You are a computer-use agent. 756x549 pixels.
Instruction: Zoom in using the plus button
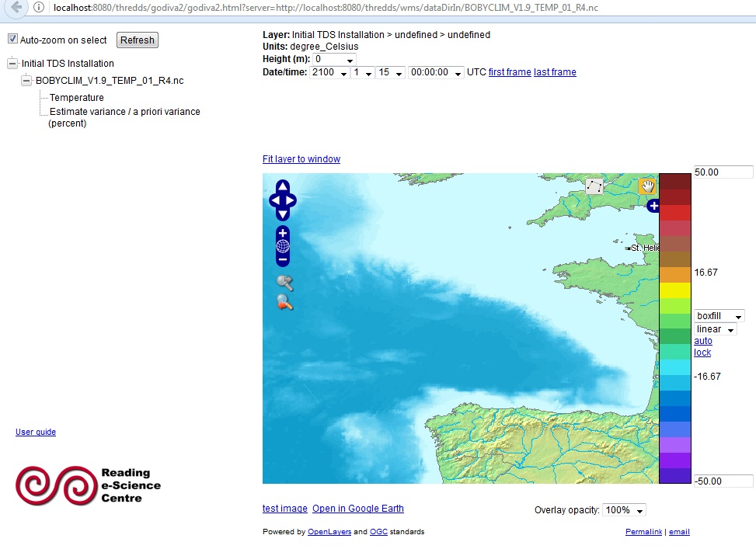pos(283,233)
